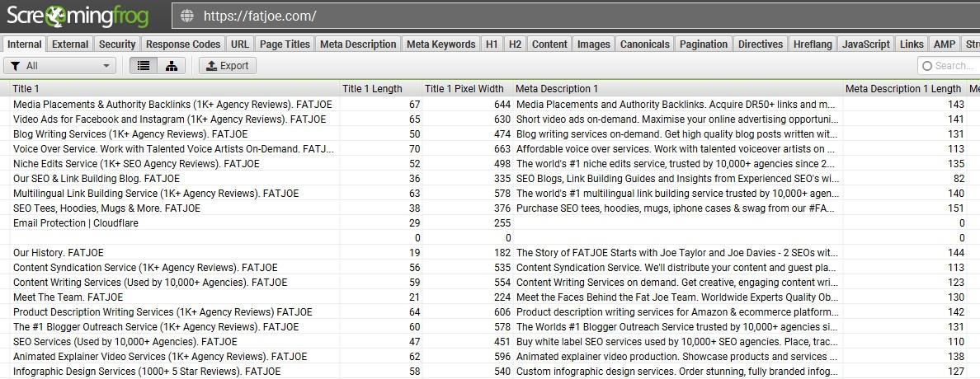This screenshot has height=379, width=980.
Task: Select the Hreflang tab
Action: pos(813,44)
